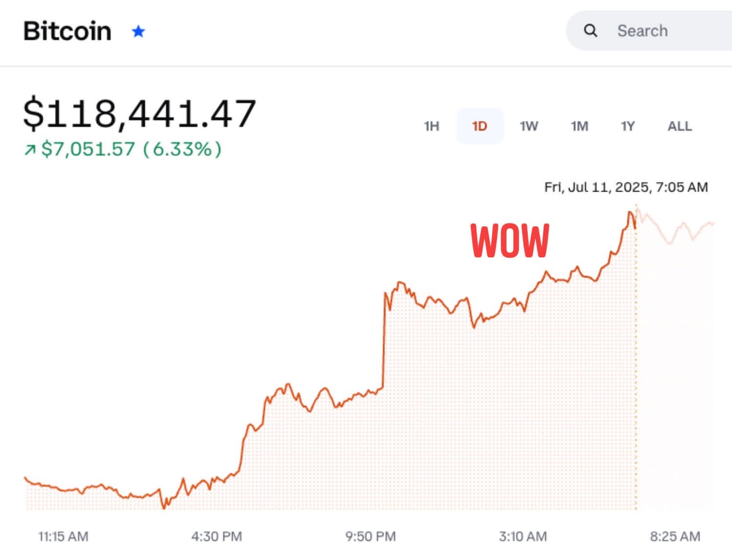
Task: Click the Bitcoin heading text
Action: coord(67,31)
